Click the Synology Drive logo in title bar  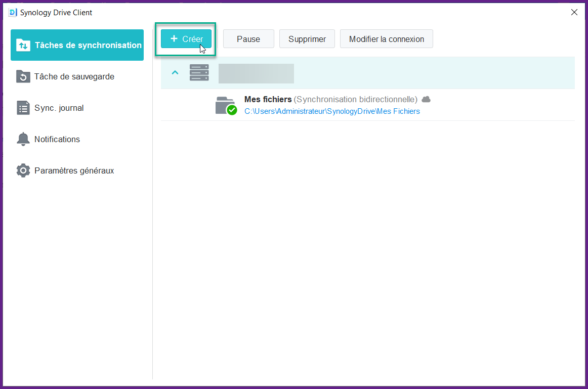[13, 12]
